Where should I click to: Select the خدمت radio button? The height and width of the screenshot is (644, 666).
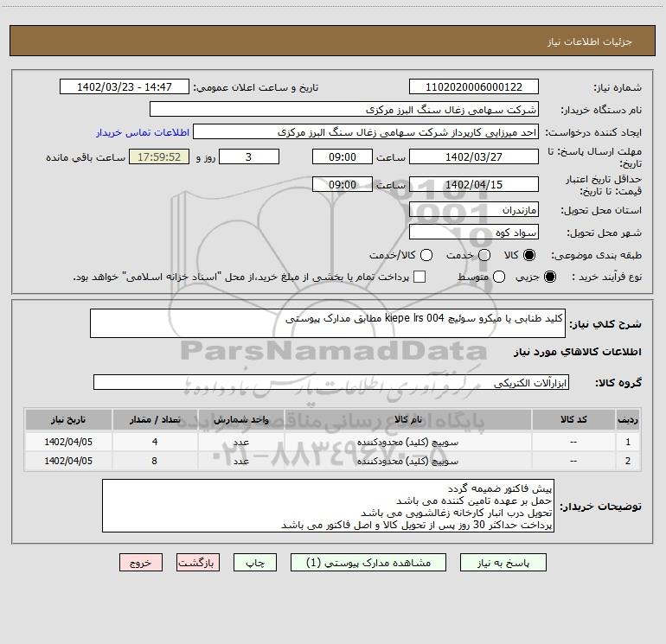point(484,255)
